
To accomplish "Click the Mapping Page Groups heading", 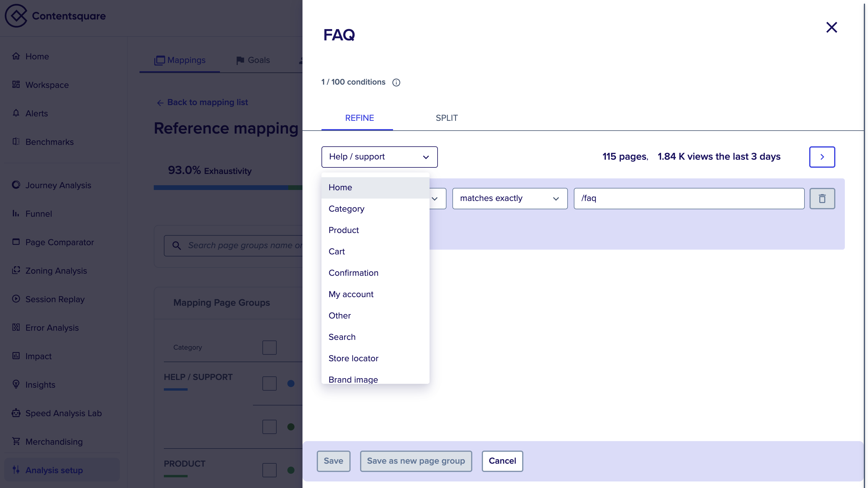I will click(x=221, y=303).
